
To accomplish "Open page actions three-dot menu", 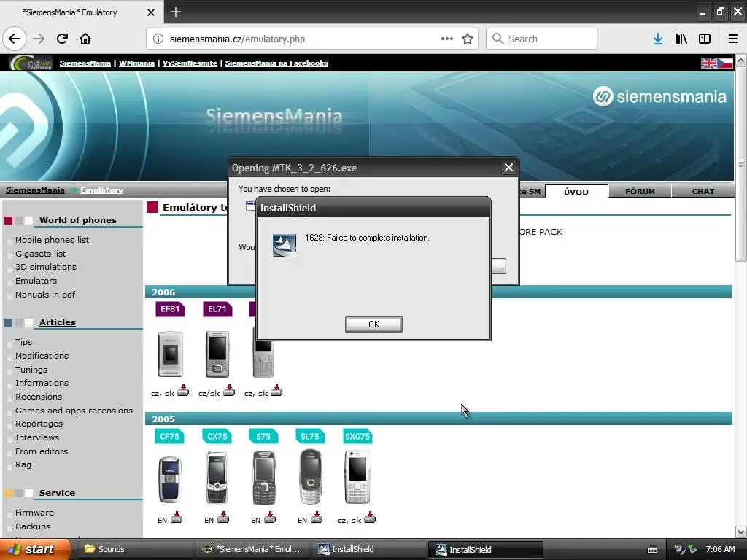I will coord(447,39).
